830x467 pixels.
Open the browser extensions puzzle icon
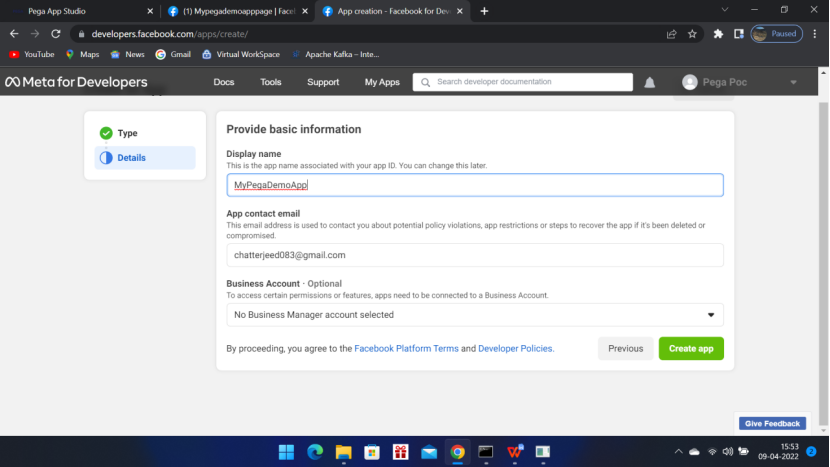coord(718,34)
